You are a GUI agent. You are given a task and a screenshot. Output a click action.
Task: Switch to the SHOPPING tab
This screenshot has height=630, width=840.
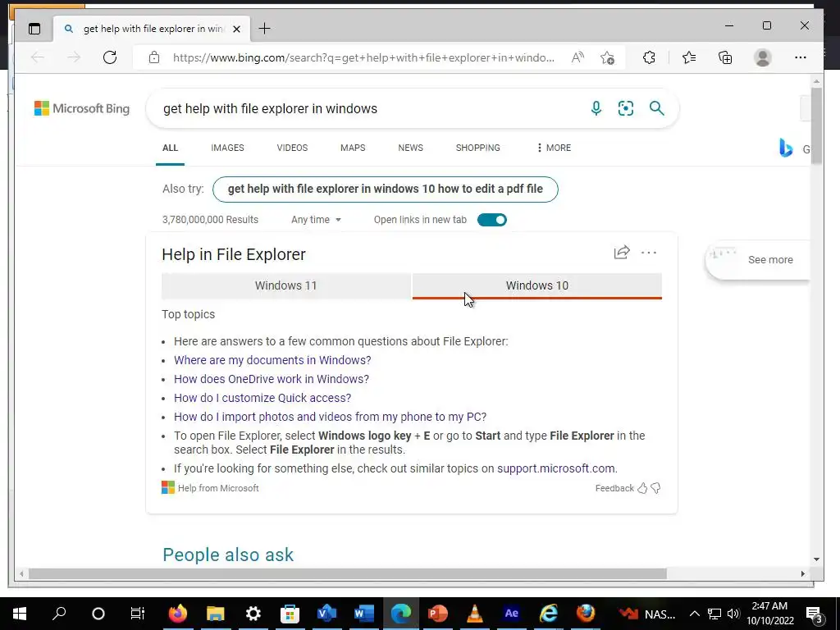point(478,148)
